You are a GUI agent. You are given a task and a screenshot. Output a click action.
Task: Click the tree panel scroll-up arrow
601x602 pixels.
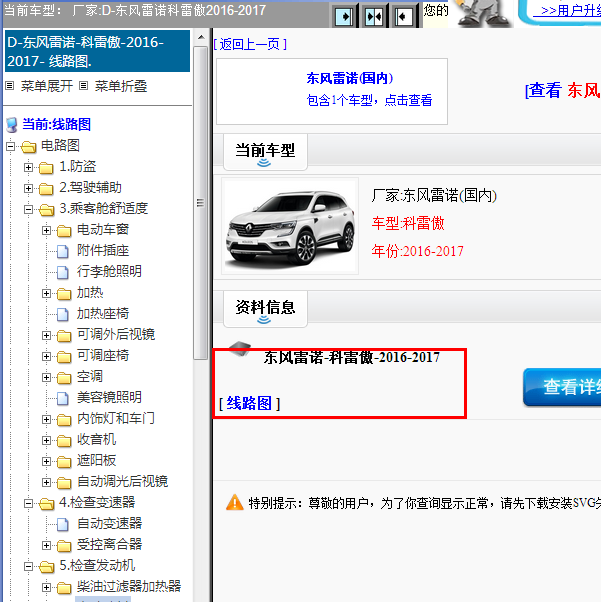click(x=201, y=37)
